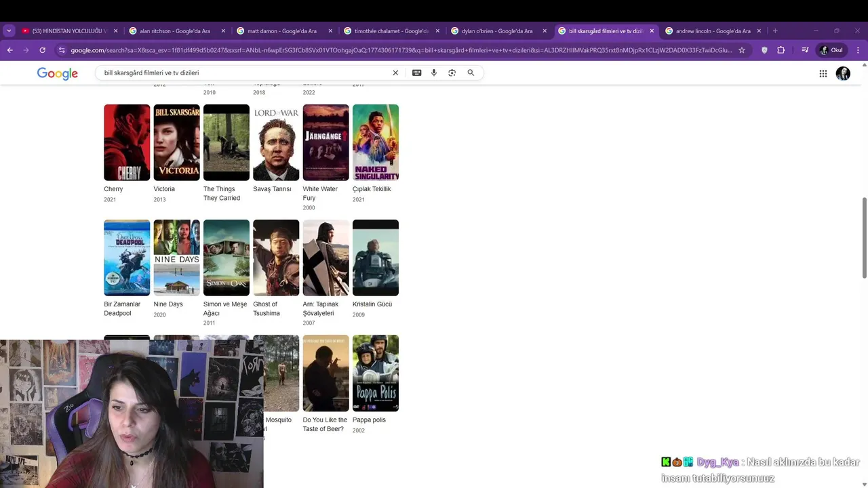Click the Kristalin Gücü title link
This screenshot has width=868, height=488.
(x=372, y=304)
